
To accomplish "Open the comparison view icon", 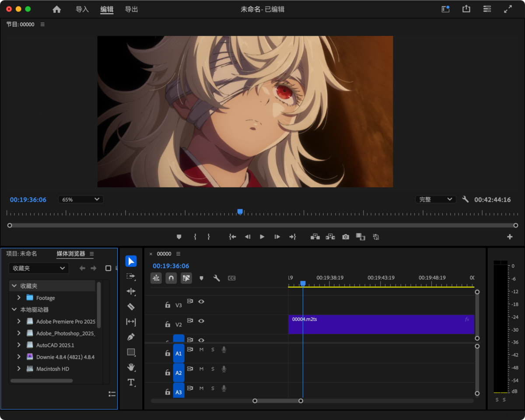I will [360, 237].
